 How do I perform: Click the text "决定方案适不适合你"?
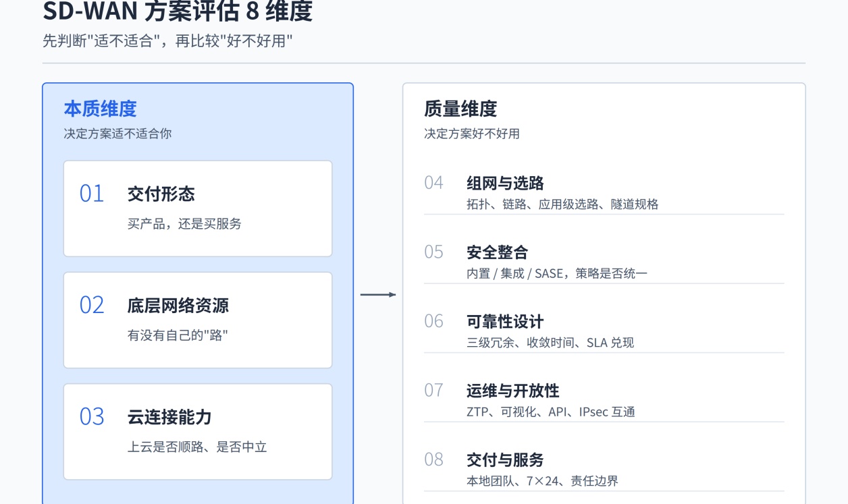pos(117,134)
